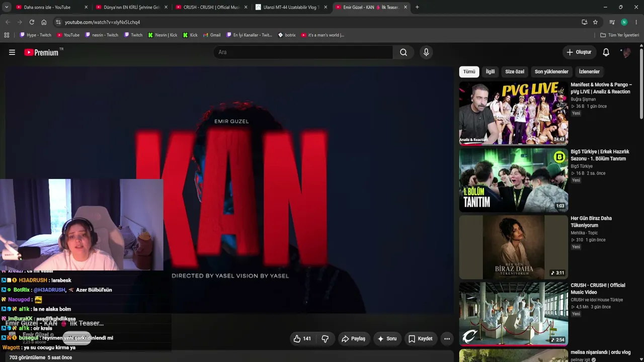644x362 pixels.
Task: Open the tab search dropdown chevron
Action: (7, 7)
